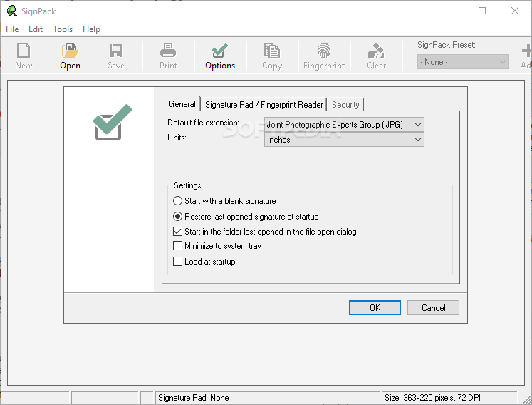
Task: Click the Save floppy disk icon
Action: click(x=116, y=56)
